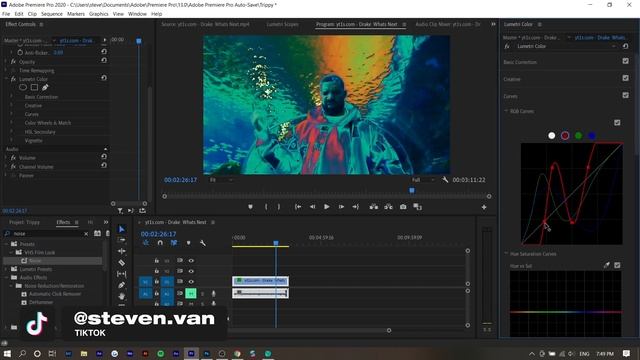The width and height of the screenshot is (640, 360).
Task: Select red channel curve swatch
Action: [x=565, y=136]
